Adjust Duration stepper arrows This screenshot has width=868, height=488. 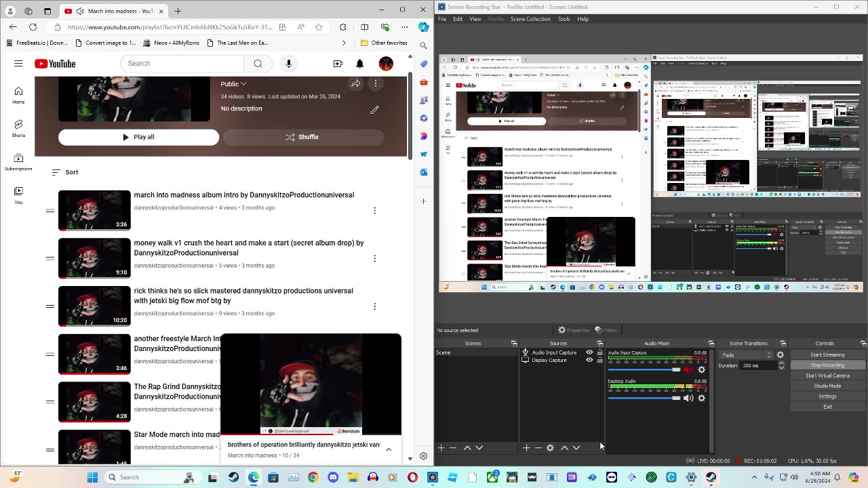[781, 365]
